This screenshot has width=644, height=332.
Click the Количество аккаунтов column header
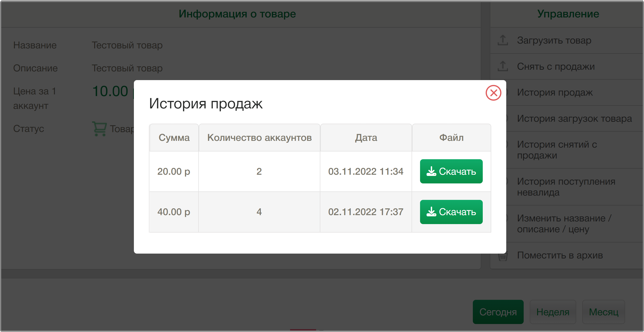(259, 138)
